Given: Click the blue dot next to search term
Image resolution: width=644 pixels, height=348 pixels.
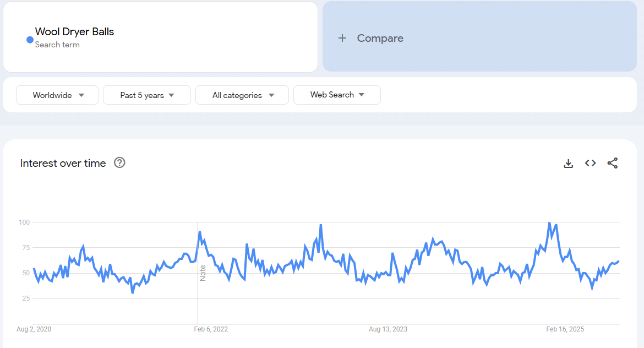Looking at the screenshot, I should (30, 40).
